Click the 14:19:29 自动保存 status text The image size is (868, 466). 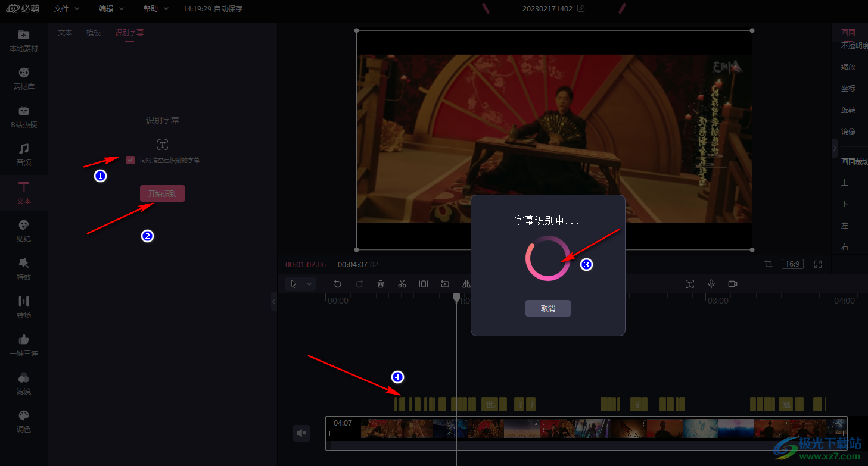click(213, 9)
